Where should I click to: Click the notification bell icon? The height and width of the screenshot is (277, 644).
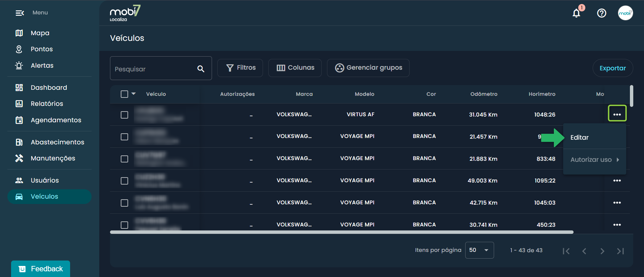click(x=576, y=13)
